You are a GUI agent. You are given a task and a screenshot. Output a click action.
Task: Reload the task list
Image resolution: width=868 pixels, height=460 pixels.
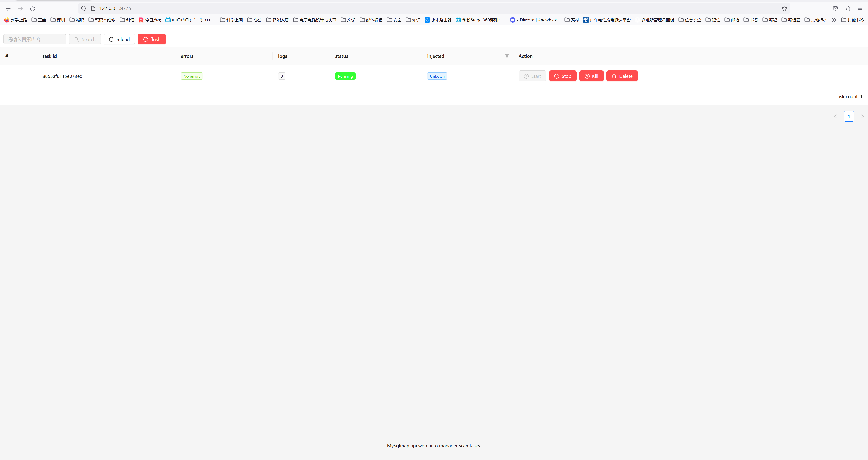pos(119,39)
